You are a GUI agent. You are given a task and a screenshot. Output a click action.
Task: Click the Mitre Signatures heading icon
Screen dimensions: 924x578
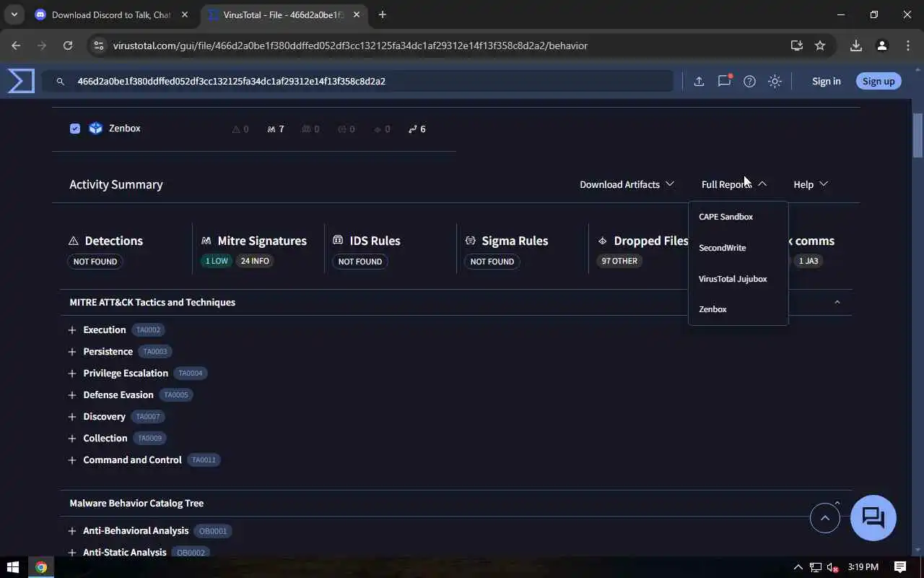pyautogui.click(x=206, y=241)
